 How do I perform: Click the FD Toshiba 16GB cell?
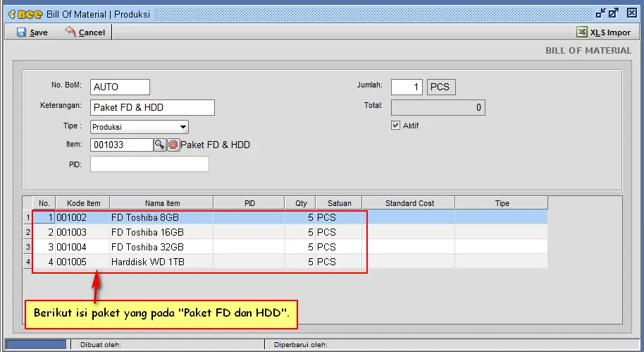click(x=161, y=232)
